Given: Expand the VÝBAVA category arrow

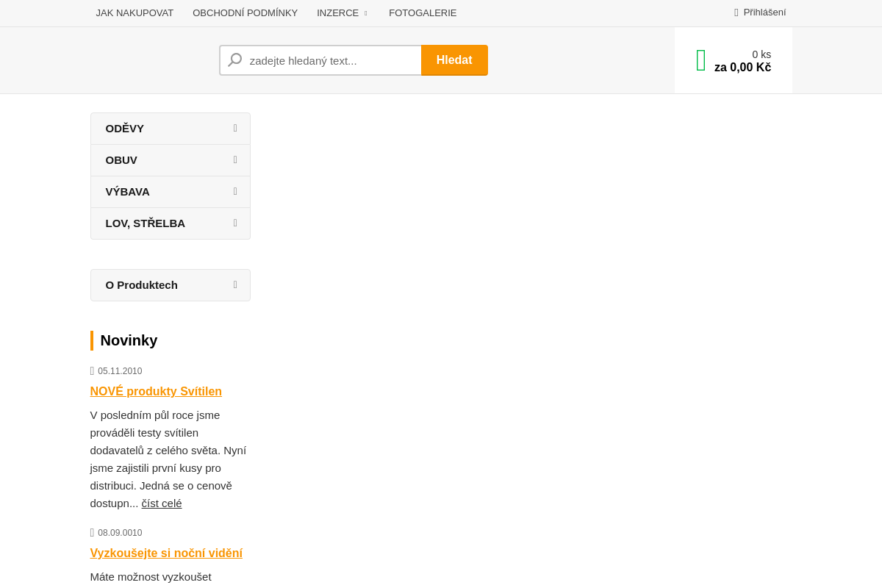Looking at the screenshot, I should tap(235, 192).
